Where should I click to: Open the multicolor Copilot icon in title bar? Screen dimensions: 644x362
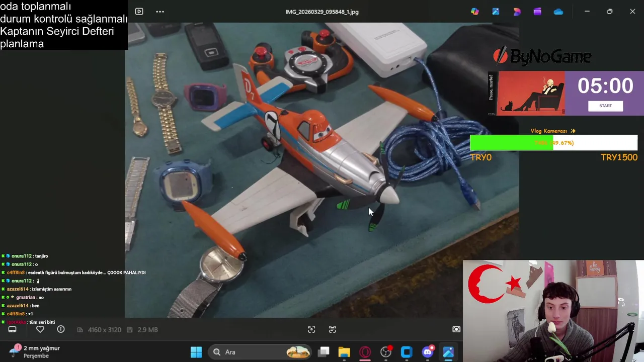[x=475, y=11]
